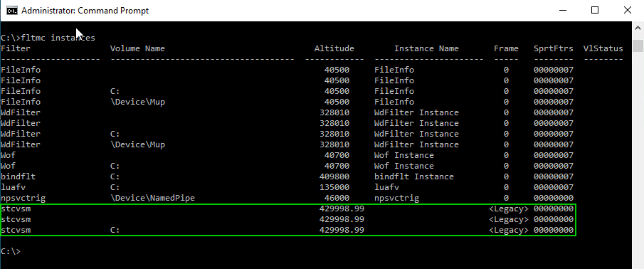Image resolution: width=644 pixels, height=269 pixels.
Task: Click the Command Prompt system menu icon
Action: [12, 10]
